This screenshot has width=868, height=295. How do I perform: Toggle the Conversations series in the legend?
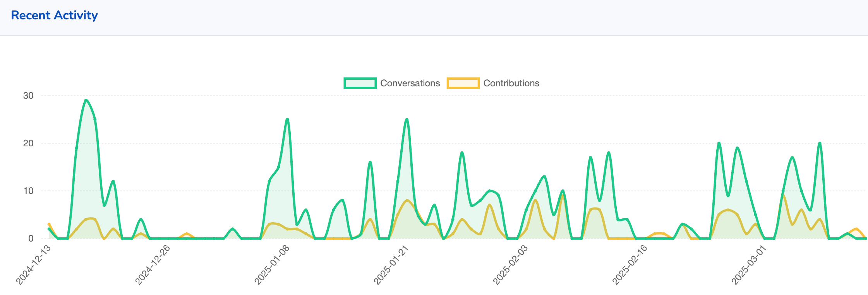(x=410, y=83)
